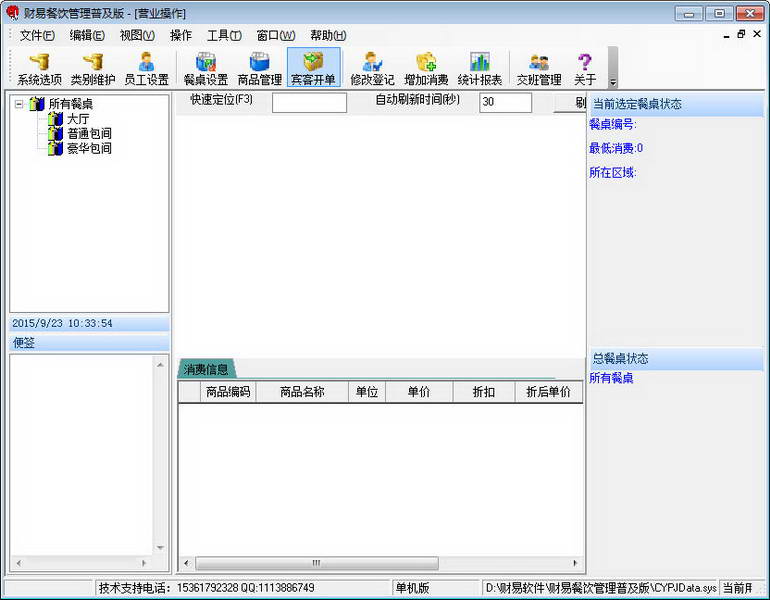Screen dimensions: 770x600
Task: Click the 所在区域 label
Action: (x=613, y=172)
